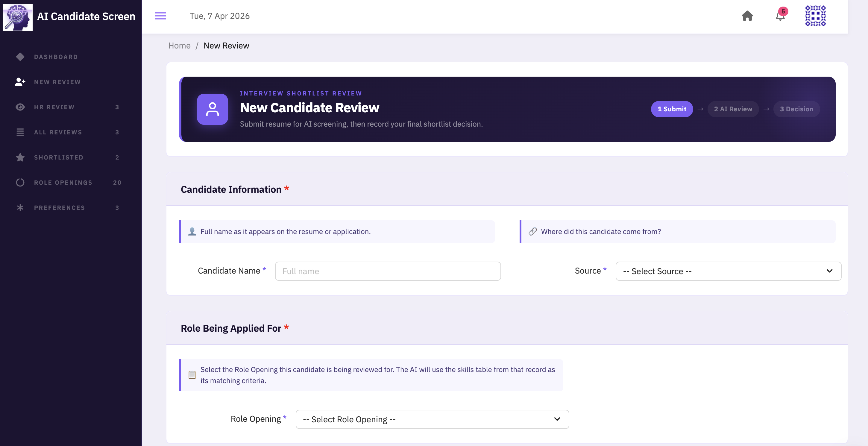The image size is (868, 446).
Task: Click the Shortlisted star icon
Action: click(x=20, y=157)
